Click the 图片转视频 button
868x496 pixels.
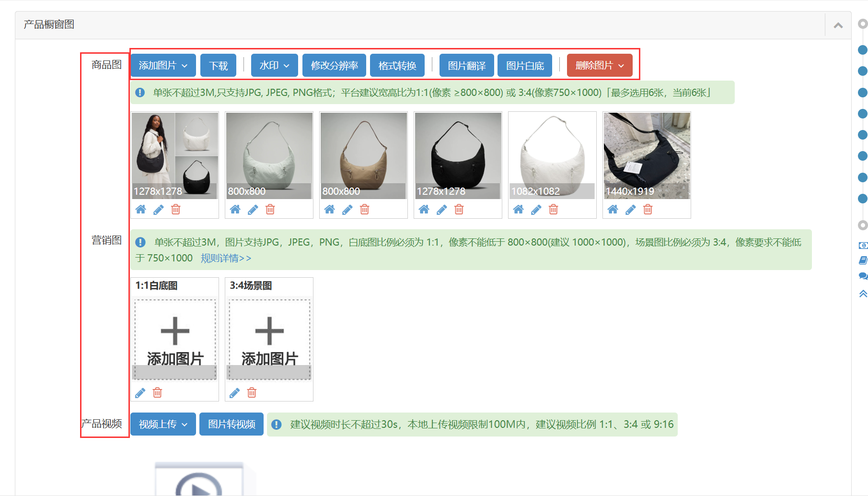point(231,425)
